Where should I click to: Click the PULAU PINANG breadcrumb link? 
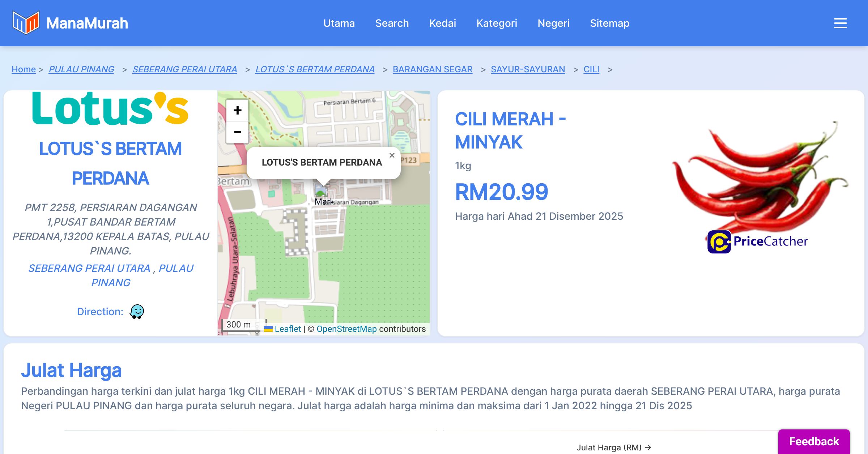point(81,69)
